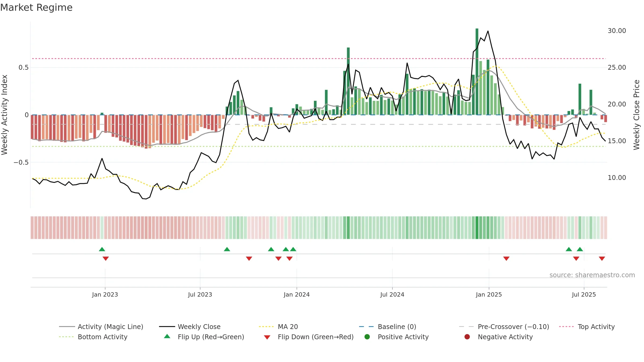
Task: Toggle the Top Activity legend entry
Action: 587,327
